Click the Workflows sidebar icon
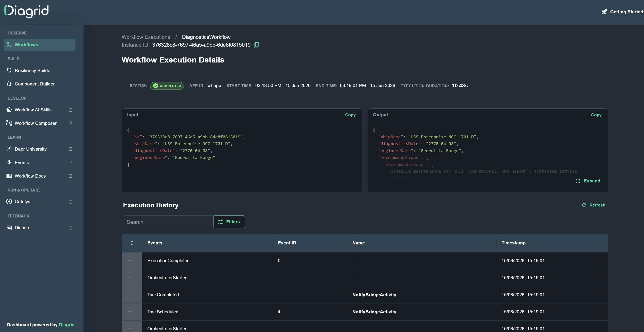Screen dimensions: 644x332 [9, 45]
